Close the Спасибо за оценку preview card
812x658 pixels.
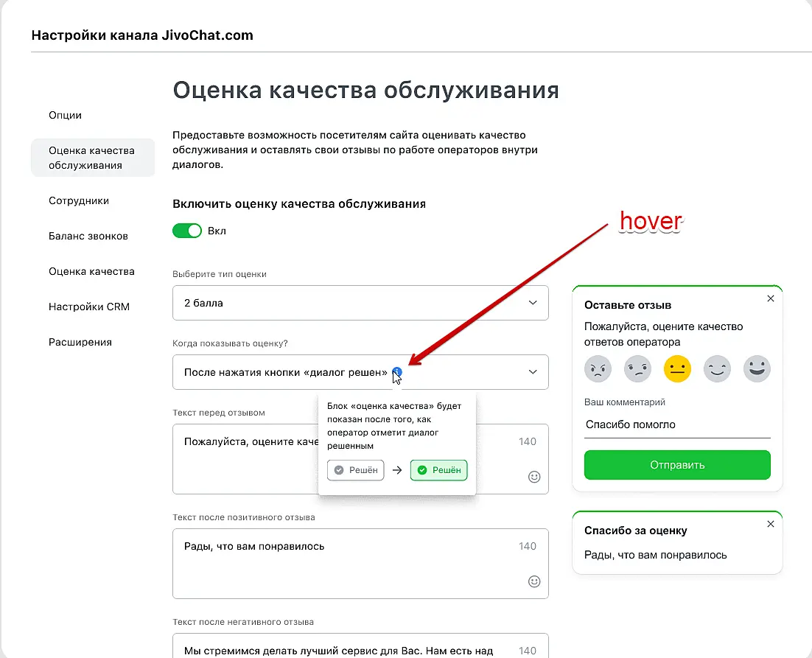tap(771, 524)
